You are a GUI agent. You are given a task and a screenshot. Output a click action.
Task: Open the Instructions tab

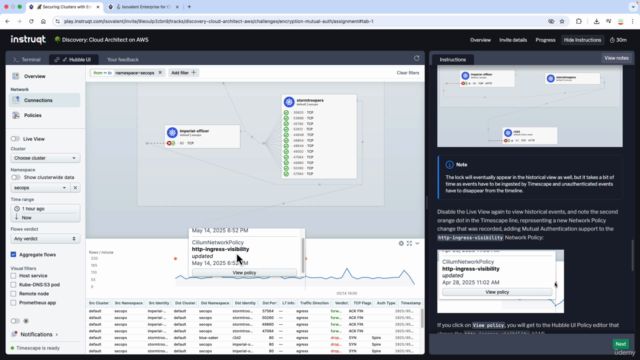pos(453,60)
